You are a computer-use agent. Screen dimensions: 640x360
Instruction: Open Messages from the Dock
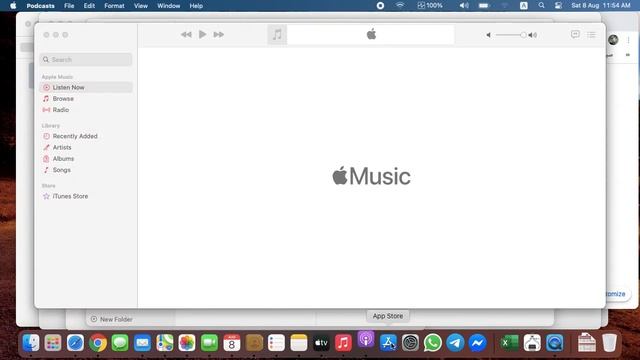[x=120, y=343]
